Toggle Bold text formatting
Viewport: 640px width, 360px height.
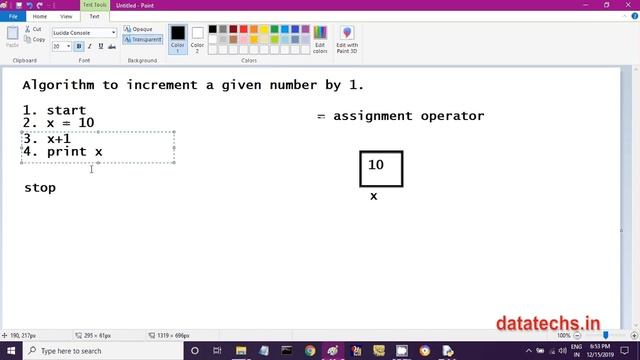[79, 47]
